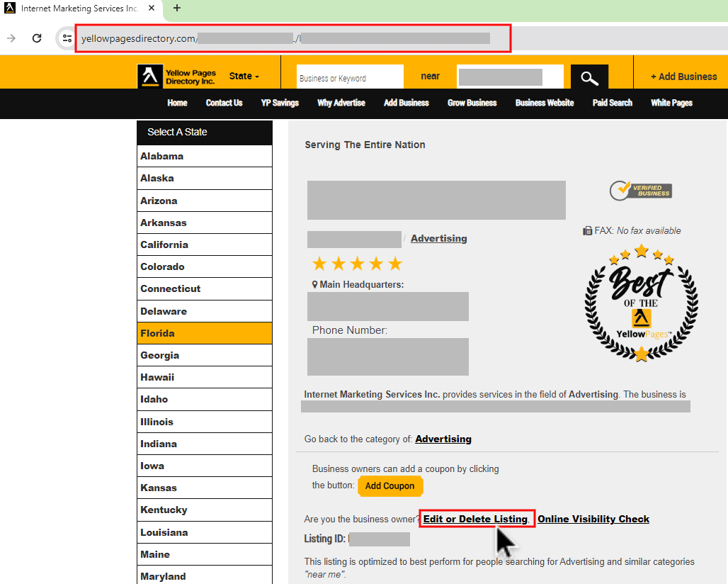Open Why Advertise in navigation

click(341, 103)
